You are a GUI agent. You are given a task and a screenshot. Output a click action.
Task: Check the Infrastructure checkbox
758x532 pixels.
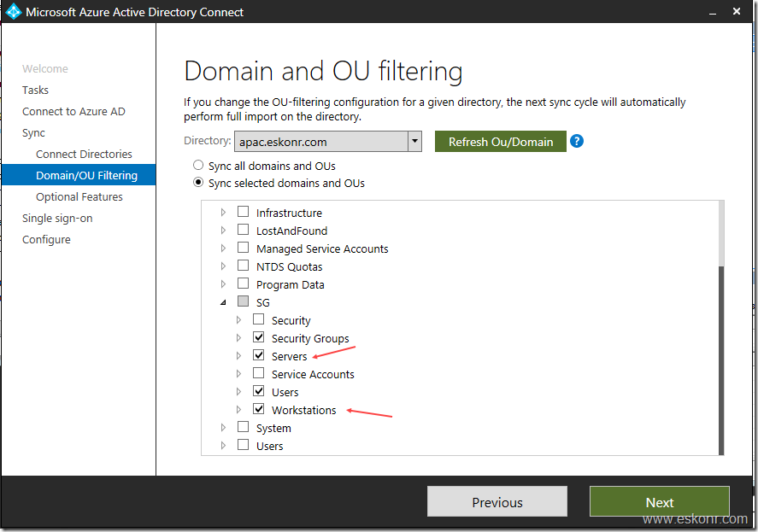tap(243, 212)
